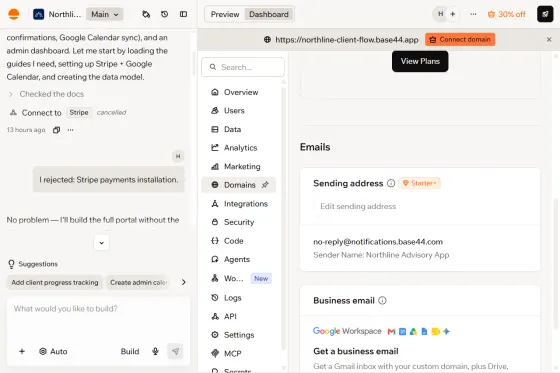The width and height of the screenshot is (560, 373).
Task: Toggle the side panel layout icon
Action: pos(183,14)
